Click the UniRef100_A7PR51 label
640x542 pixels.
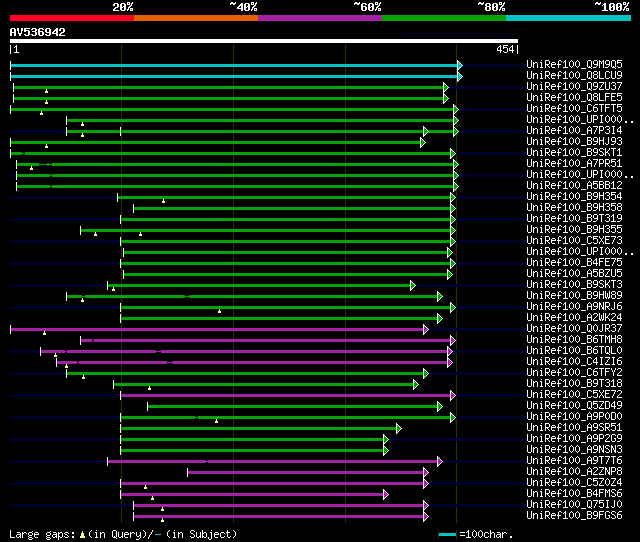coord(574,163)
